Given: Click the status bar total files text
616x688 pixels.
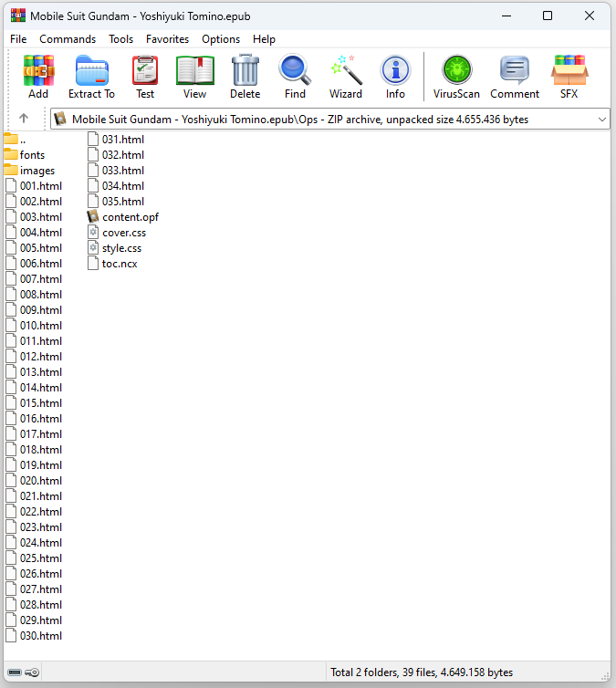Looking at the screenshot, I should [x=422, y=672].
